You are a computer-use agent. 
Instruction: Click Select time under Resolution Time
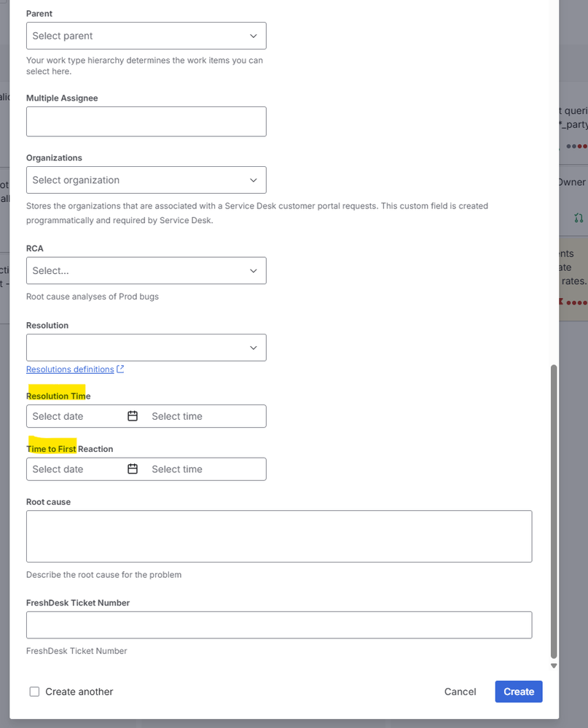[177, 416]
